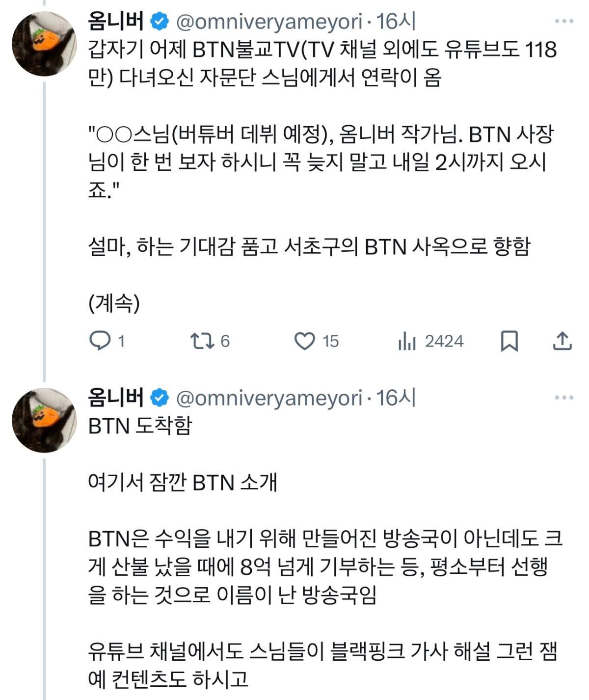Image resolution: width=589 pixels, height=700 pixels.
Task: Open more options menu on second tweet
Action: pyautogui.click(x=564, y=398)
